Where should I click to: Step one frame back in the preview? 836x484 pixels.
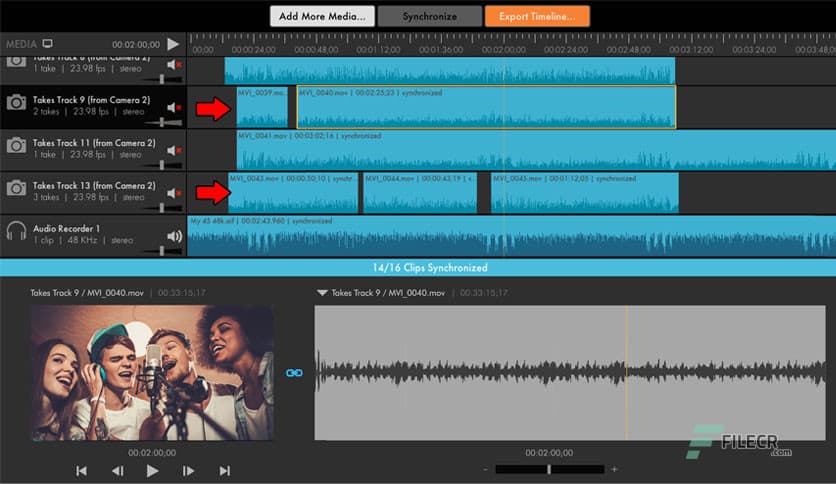[117, 471]
